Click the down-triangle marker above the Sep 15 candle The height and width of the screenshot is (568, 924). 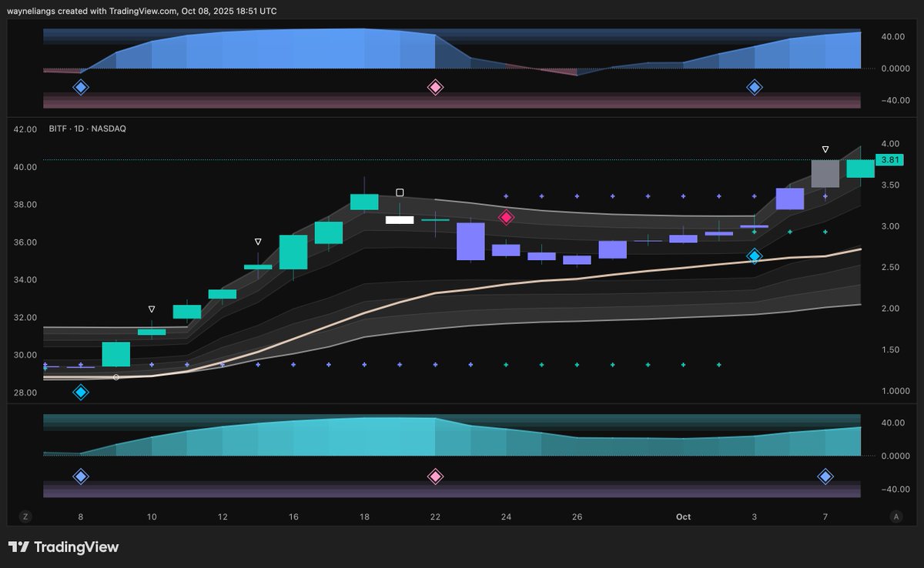pos(258,242)
